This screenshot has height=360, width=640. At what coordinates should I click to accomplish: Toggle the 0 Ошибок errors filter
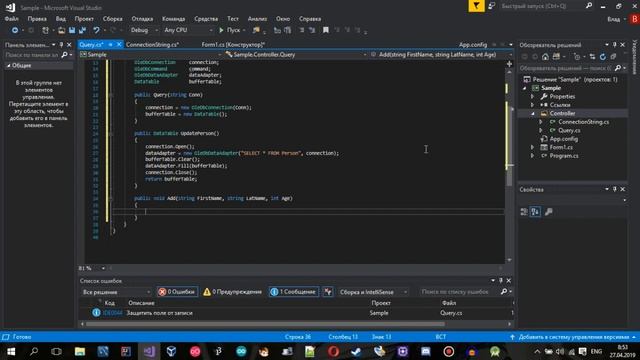tap(177, 292)
